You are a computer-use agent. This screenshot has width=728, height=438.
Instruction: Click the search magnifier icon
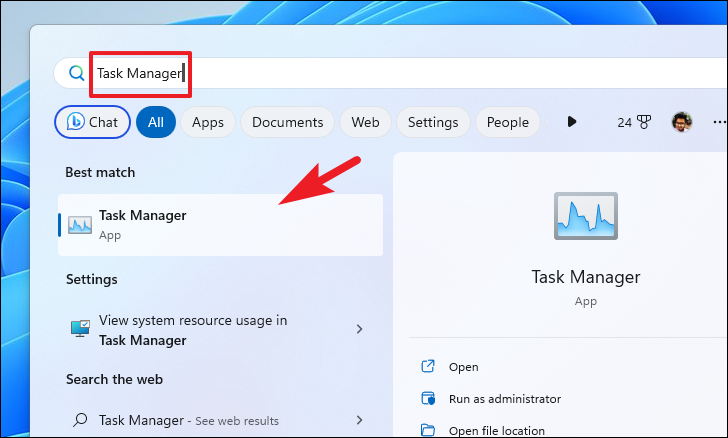tap(77, 73)
